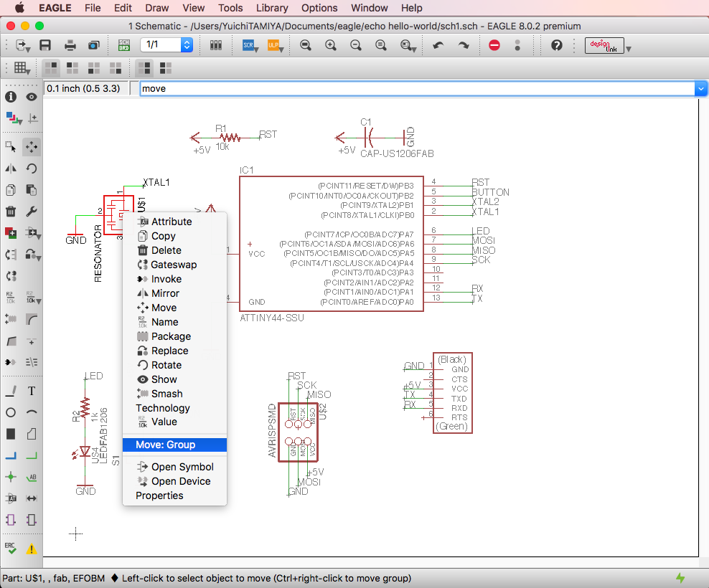Choose Properties in the context menu

[174, 495]
